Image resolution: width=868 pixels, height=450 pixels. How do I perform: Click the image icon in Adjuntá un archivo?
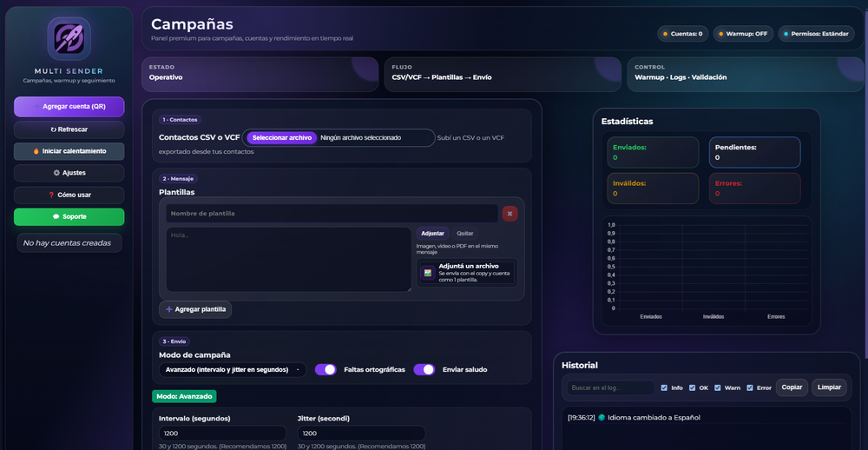(x=427, y=273)
